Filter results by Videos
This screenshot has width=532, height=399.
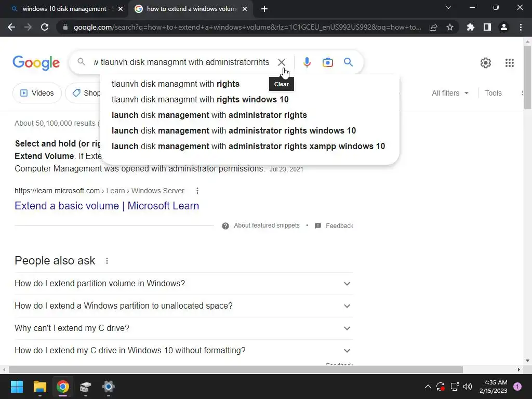(37, 93)
